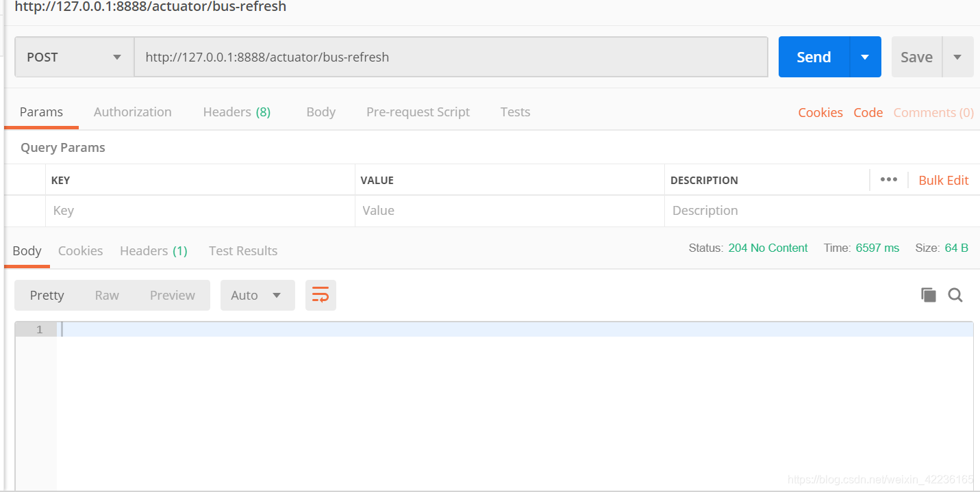Open the POST method dropdown
The height and width of the screenshot is (492, 980).
click(x=74, y=57)
